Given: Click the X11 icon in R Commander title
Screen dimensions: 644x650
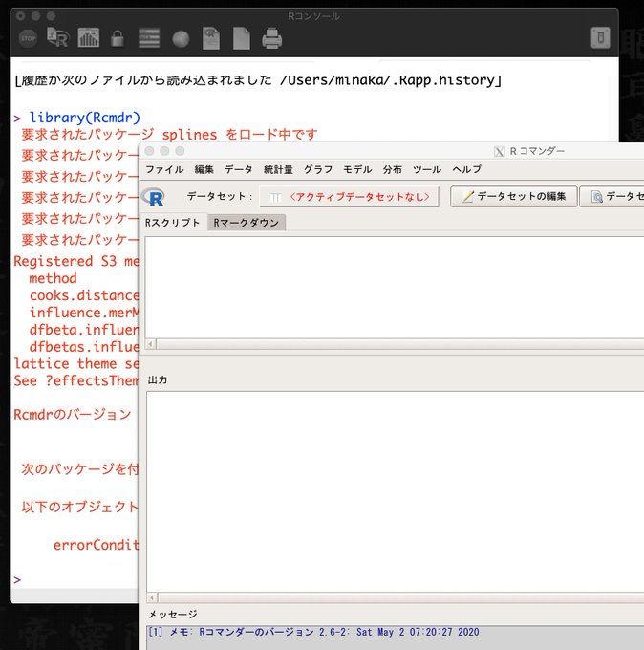Looking at the screenshot, I should (500, 152).
